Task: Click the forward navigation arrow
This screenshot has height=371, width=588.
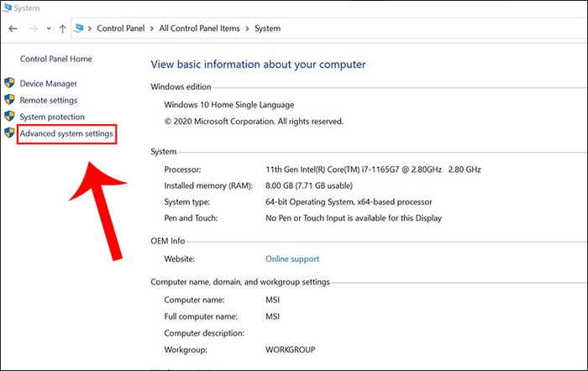Action: 34,29
